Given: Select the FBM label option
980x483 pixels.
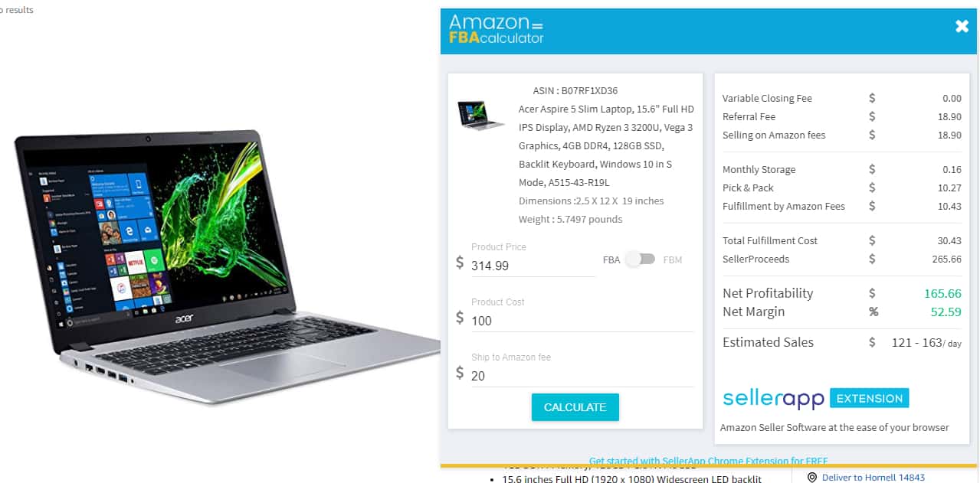Looking at the screenshot, I should click(672, 260).
